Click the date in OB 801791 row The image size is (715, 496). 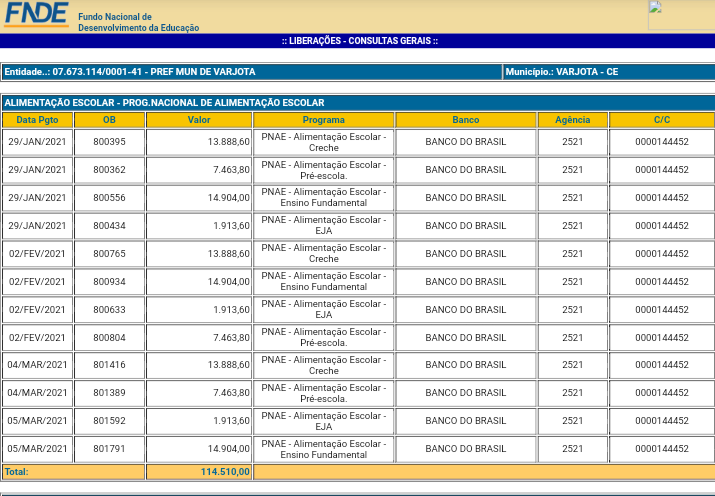tap(37, 449)
